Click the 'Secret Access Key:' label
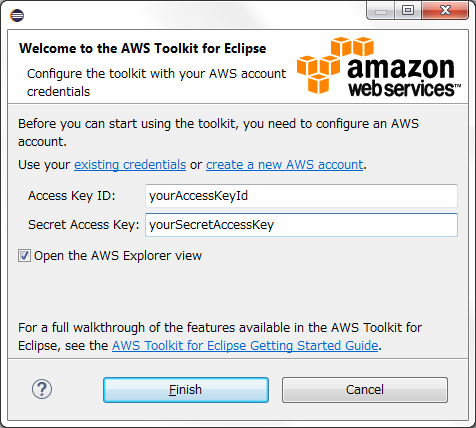This screenshot has width=476, height=428. click(84, 225)
